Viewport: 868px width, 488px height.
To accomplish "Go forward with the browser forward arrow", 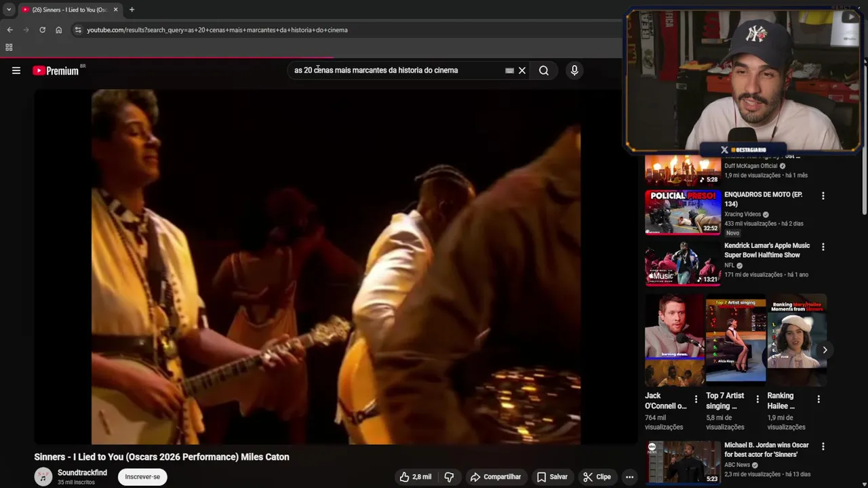I will click(26, 30).
